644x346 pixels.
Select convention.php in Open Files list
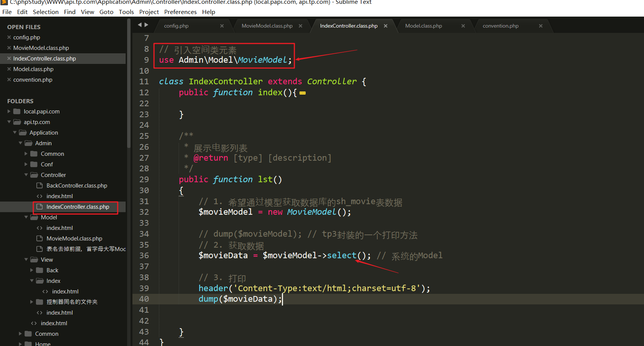33,80
